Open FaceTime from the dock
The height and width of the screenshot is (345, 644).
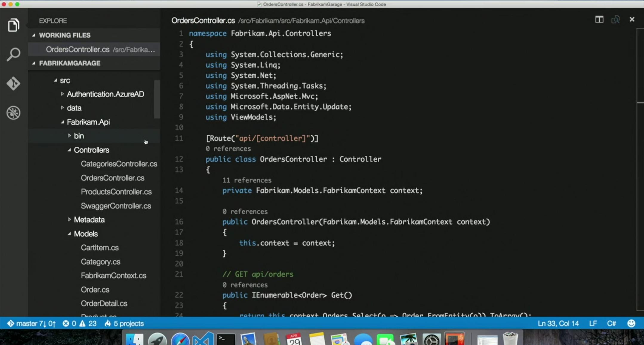click(x=385, y=339)
